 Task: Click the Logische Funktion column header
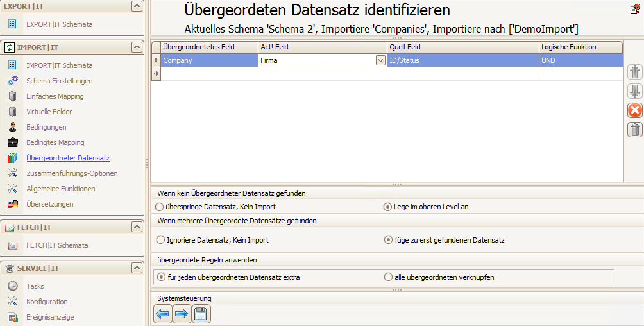pos(580,47)
